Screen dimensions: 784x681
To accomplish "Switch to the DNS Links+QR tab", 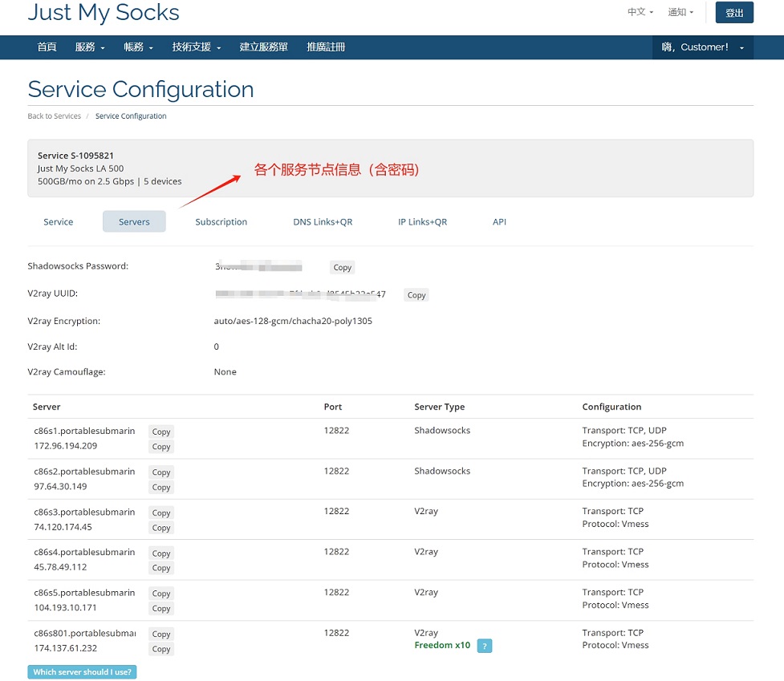I will (323, 222).
